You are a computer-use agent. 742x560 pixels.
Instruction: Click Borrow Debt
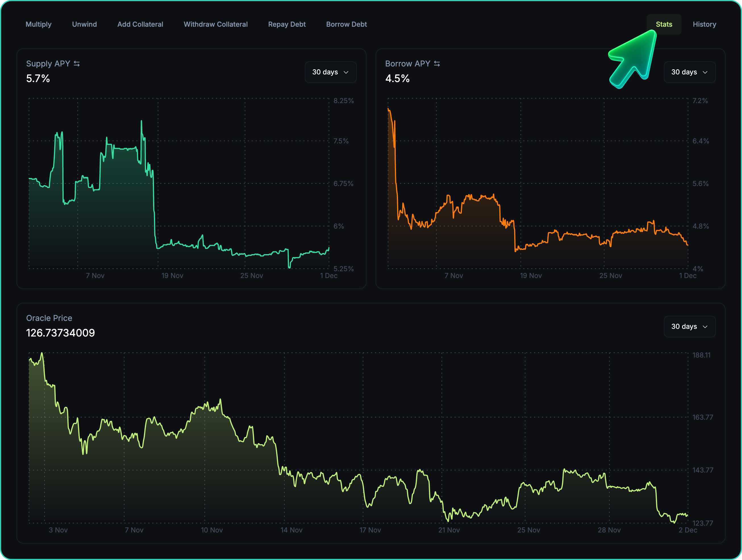tap(347, 24)
